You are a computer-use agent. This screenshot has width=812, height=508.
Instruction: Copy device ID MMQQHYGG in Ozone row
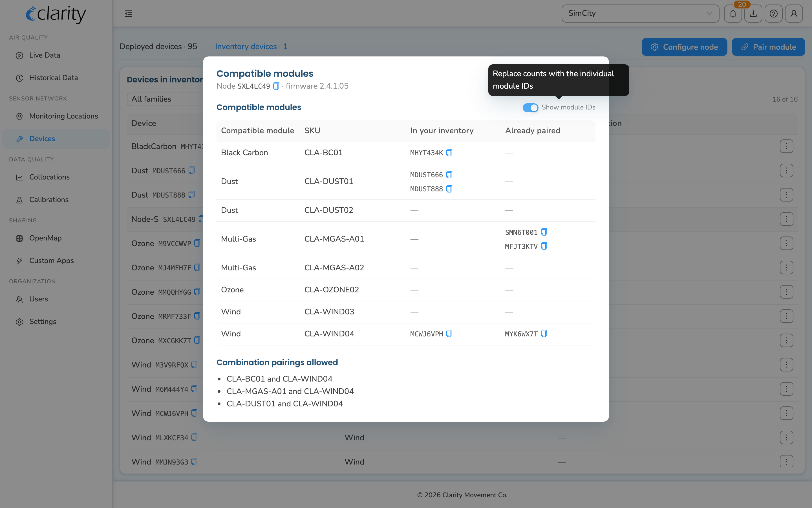197,292
